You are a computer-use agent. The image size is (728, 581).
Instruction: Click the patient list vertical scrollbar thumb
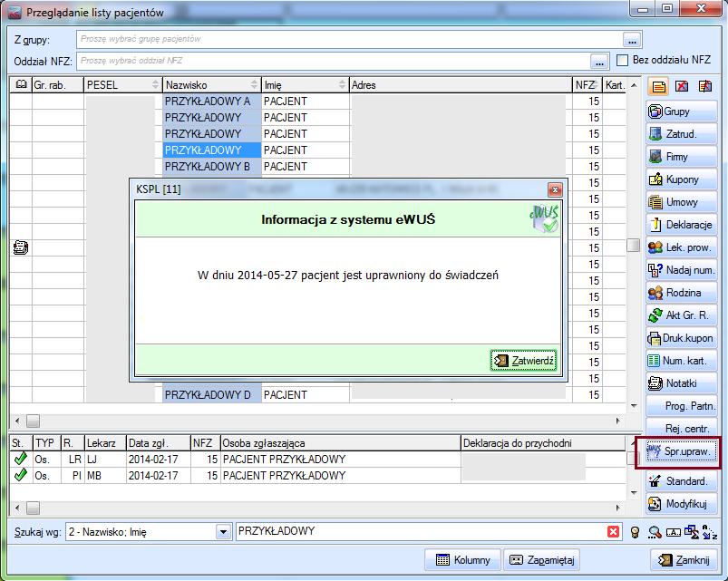[x=634, y=245]
